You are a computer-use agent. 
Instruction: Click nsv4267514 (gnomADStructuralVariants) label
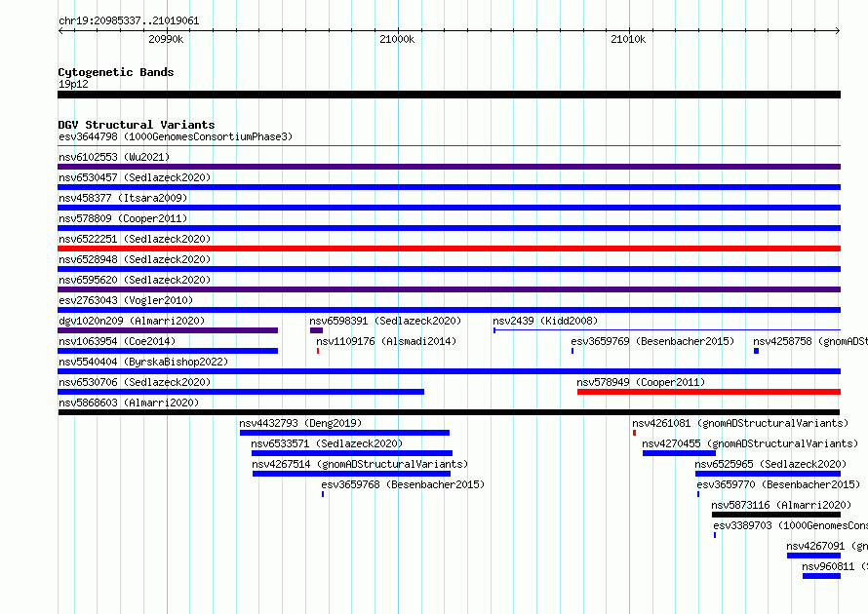(360, 464)
